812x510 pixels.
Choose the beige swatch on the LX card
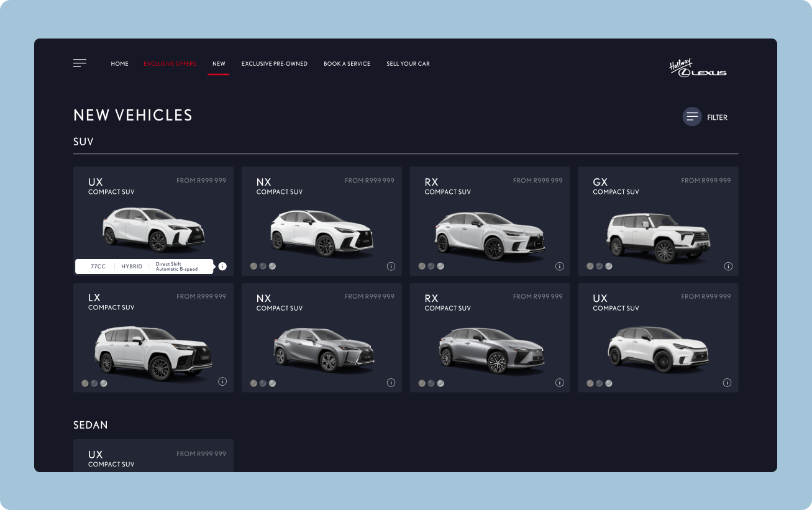pyautogui.click(x=85, y=383)
